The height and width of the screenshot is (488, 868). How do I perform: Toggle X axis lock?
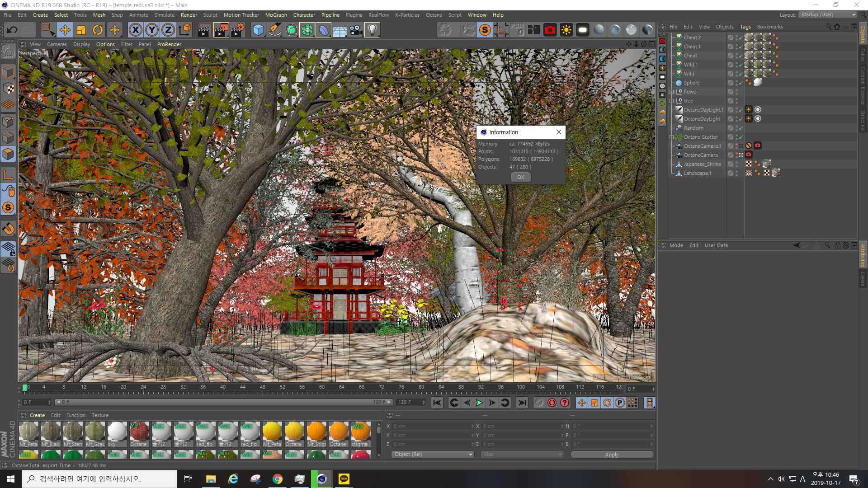tap(135, 30)
